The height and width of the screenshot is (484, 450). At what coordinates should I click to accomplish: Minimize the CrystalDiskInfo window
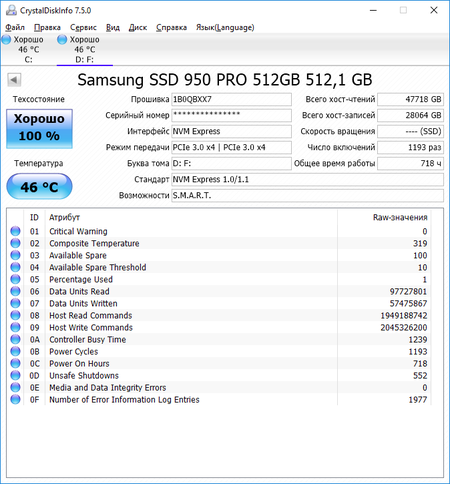(373, 10)
